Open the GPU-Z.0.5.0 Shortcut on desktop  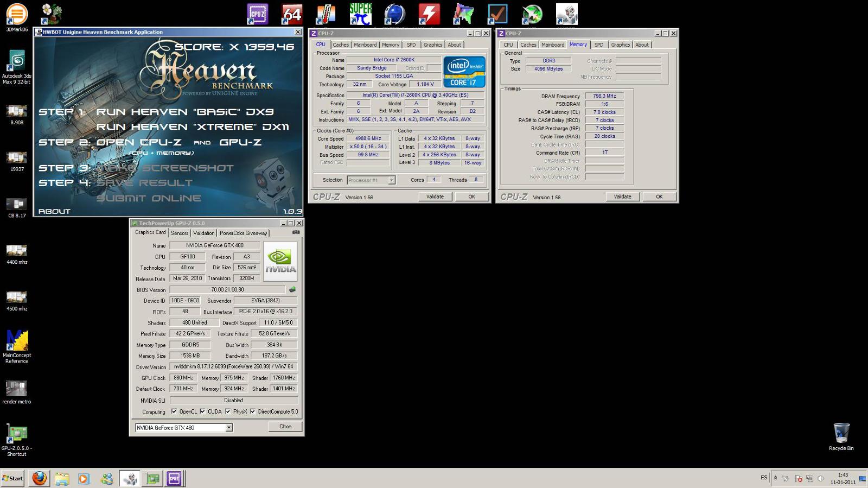17,441
